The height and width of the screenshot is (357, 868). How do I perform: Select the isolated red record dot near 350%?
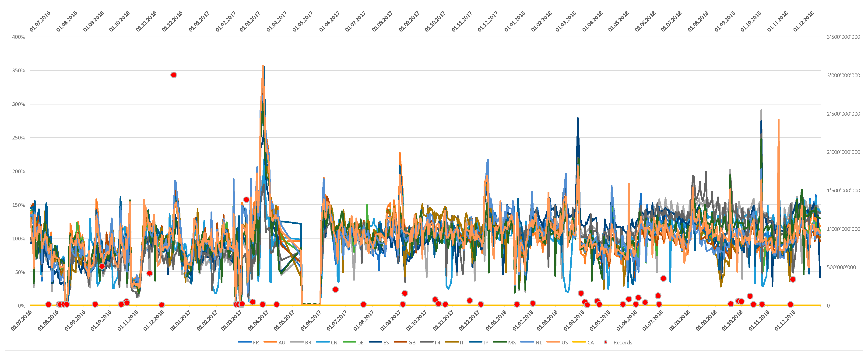click(174, 75)
